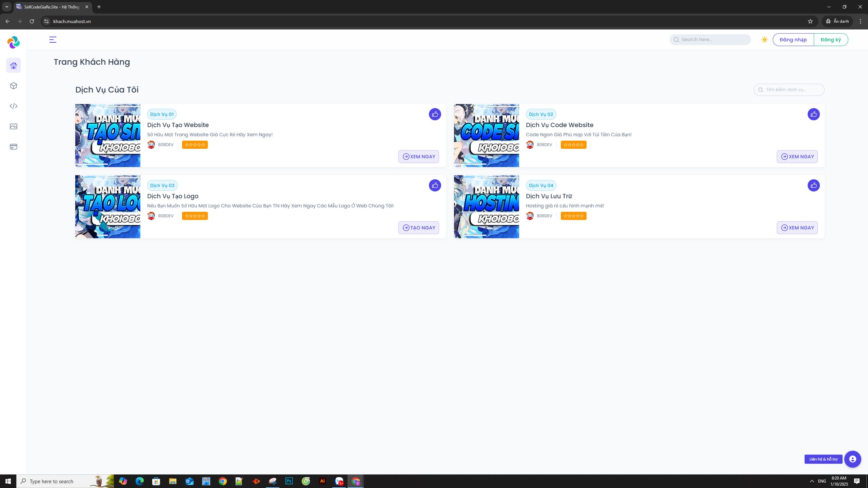The height and width of the screenshot is (488, 868).
Task: Open the cube package icon in sidebar
Action: (x=14, y=86)
